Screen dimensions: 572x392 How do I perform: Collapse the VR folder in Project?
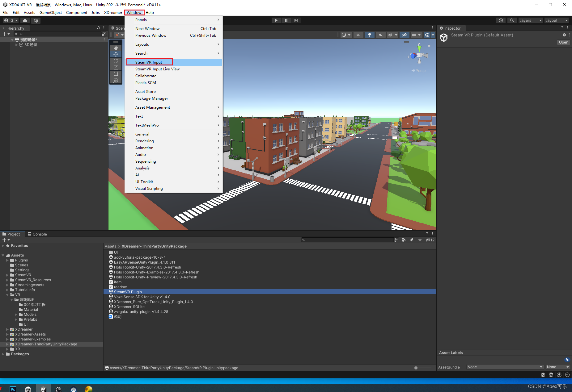(7, 295)
